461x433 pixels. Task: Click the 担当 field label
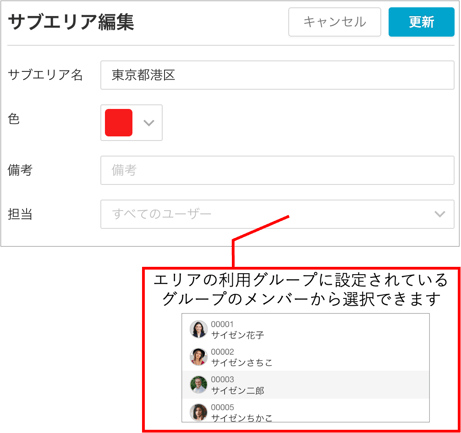pos(20,214)
